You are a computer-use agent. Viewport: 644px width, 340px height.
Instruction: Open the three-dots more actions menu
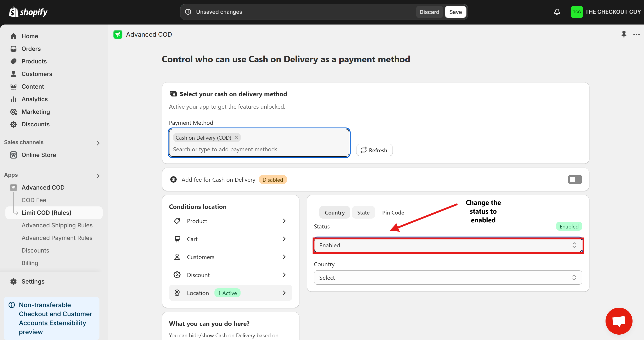[x=636, y=34]
